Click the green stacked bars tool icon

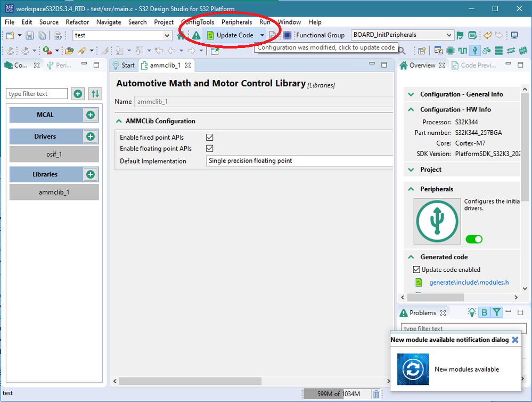[499, 51]
